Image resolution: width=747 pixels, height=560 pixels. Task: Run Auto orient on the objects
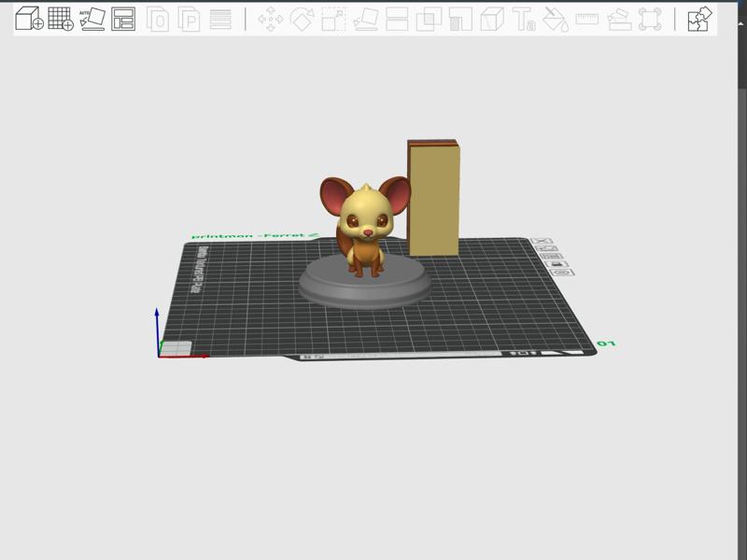pos(92,19)
